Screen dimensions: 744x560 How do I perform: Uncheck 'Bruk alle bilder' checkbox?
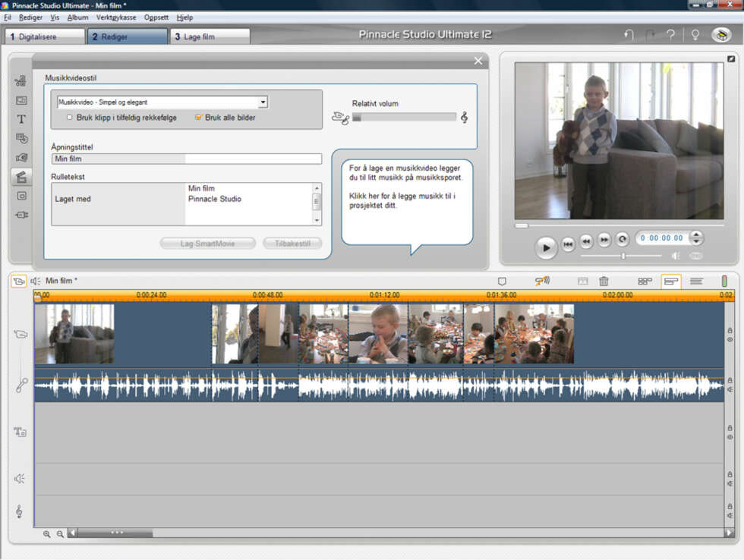tap(198, 117)
